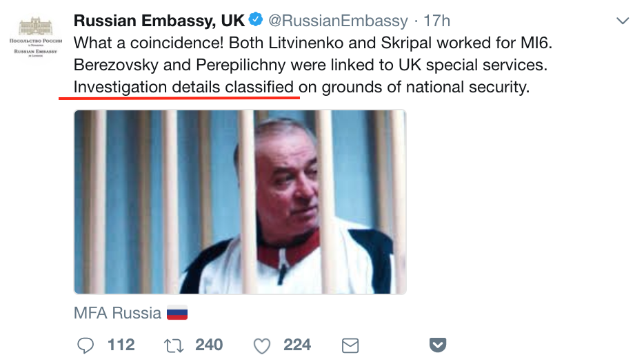644x364 pixels.
Task: Click the reply speech bubble icon
Action: (x=85, y=344)
